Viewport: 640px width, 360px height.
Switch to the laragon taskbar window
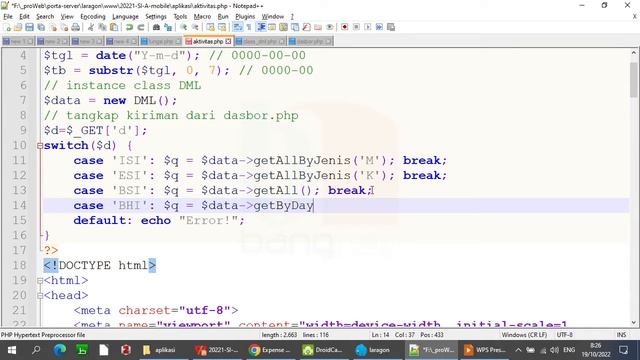[373, 350]
